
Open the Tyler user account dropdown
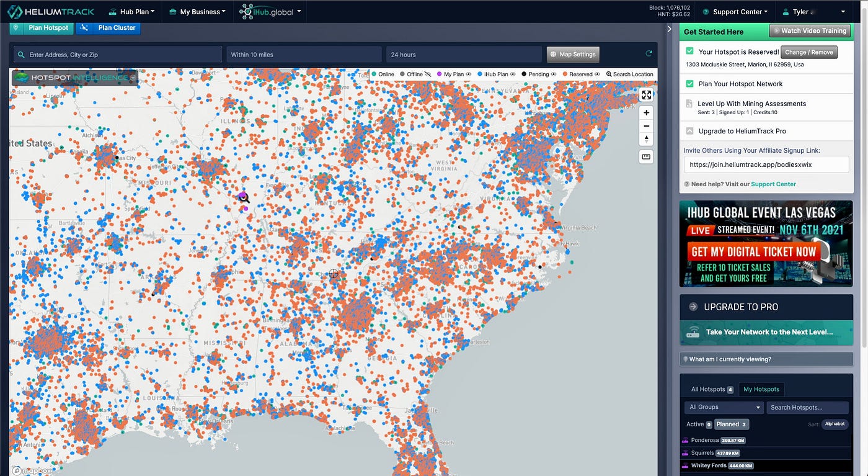tap(814, 12)
